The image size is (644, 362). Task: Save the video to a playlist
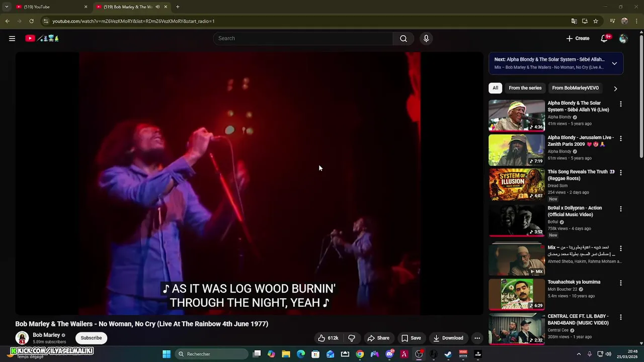[411, 338]
